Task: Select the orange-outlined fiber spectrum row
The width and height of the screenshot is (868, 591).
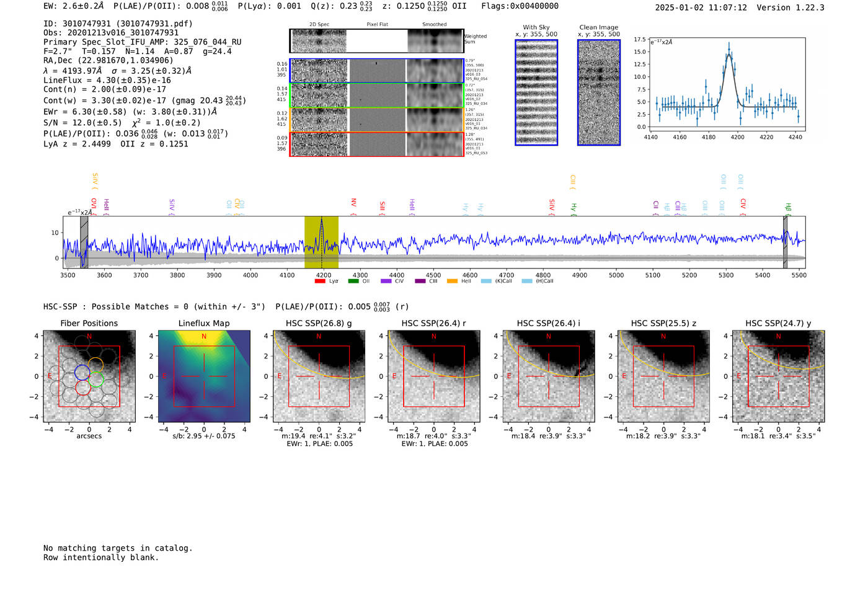Action: coord(376,120)
